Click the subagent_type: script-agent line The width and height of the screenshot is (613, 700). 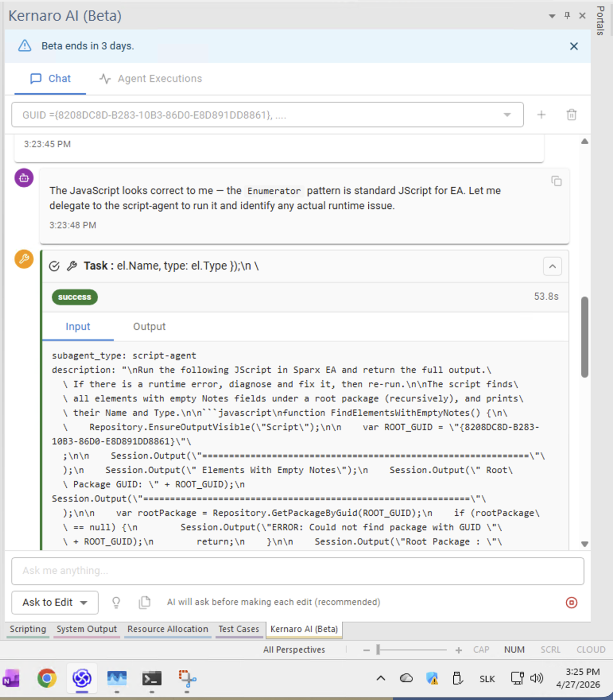(x=124, y=356)
